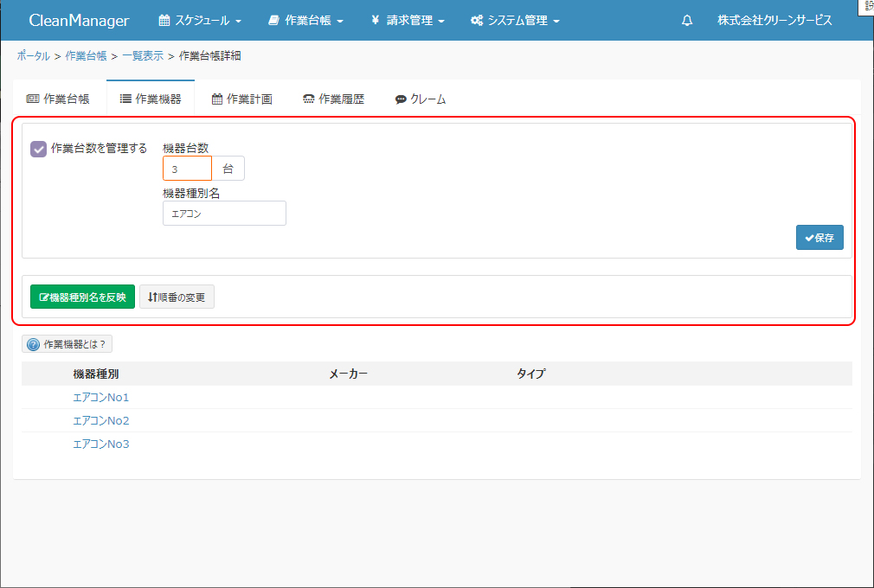This screenshot has height=588, width=874.
Task: Click the blue help question mark icon
Action: point(34,345)
